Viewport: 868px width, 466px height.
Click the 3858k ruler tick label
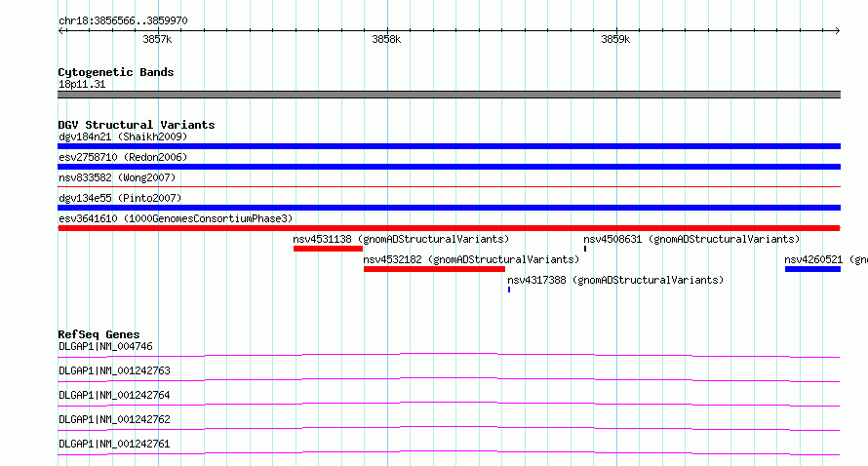386,39
